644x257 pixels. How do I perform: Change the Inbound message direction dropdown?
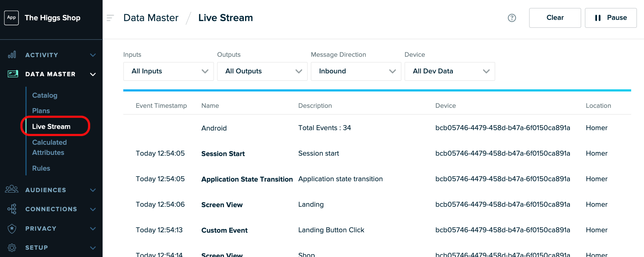[356, 71]
